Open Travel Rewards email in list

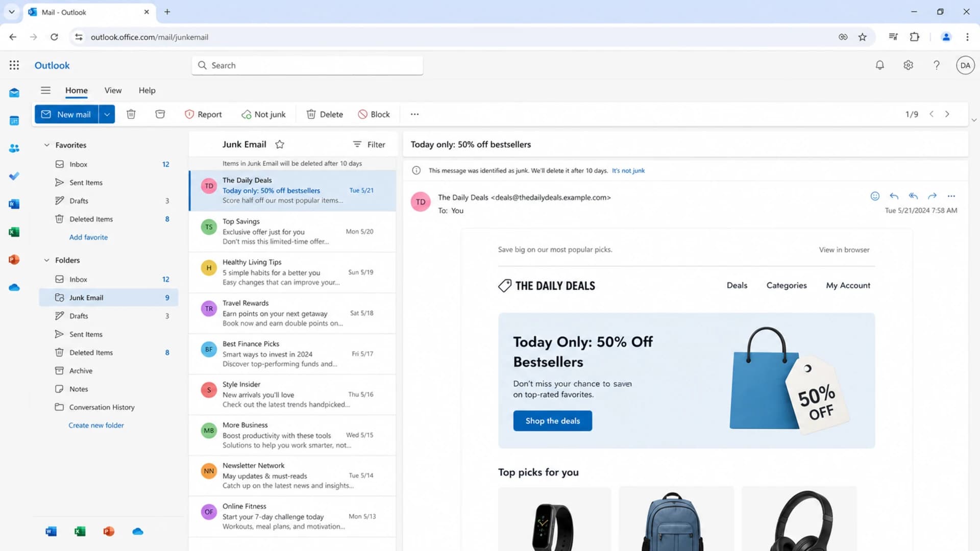(292, 313)
